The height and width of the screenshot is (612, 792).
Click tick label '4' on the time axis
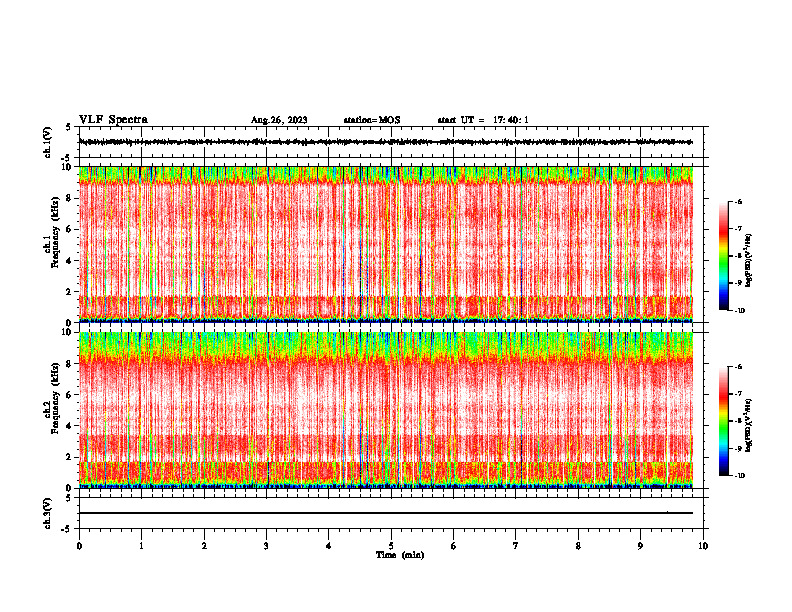pos(329,546)
